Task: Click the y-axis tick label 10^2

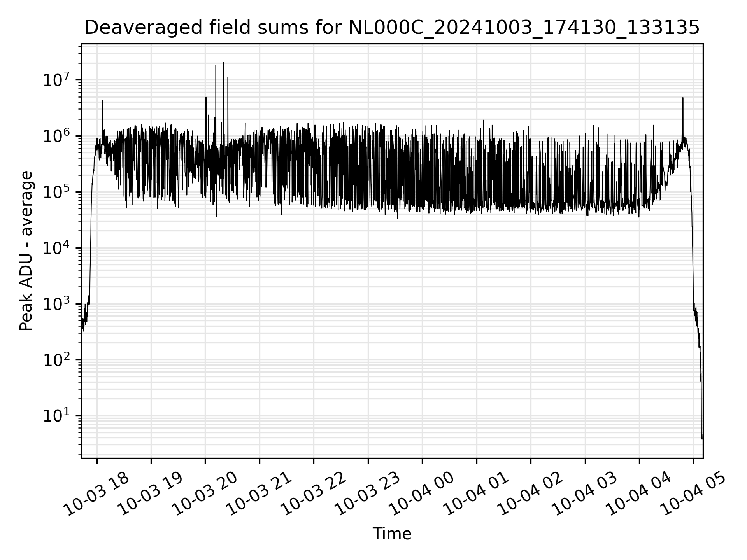Action: (x=56, y=360)
